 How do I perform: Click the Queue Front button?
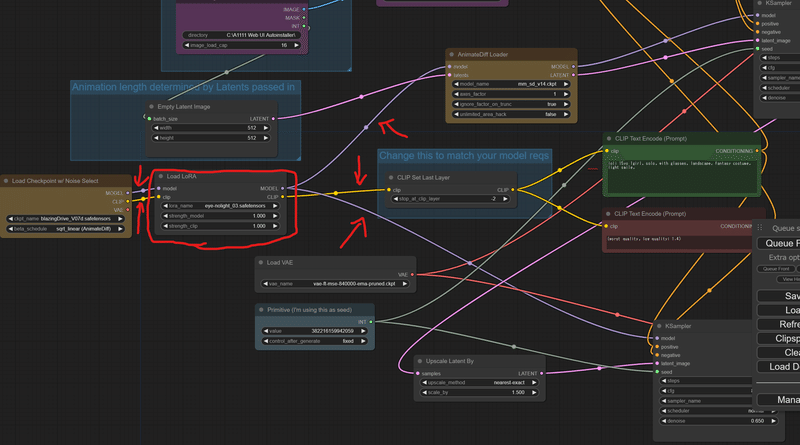(776, 269)
